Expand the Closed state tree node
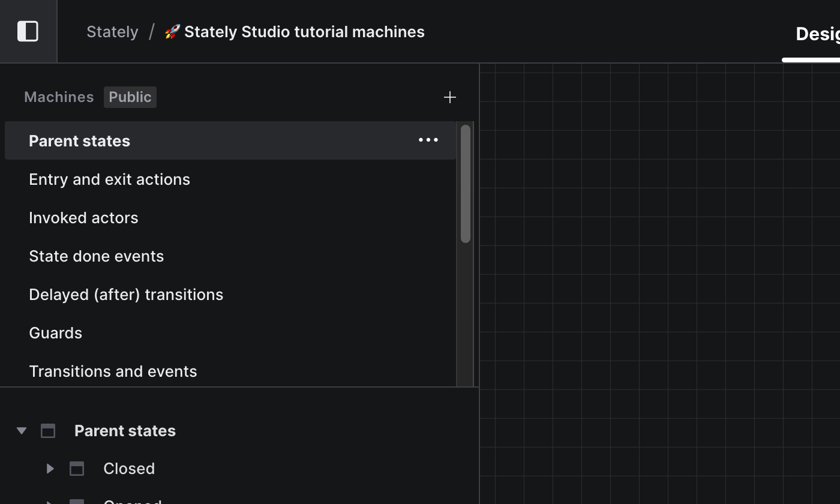The width and height of the screenshot is (840, 504). click(50, 469)
